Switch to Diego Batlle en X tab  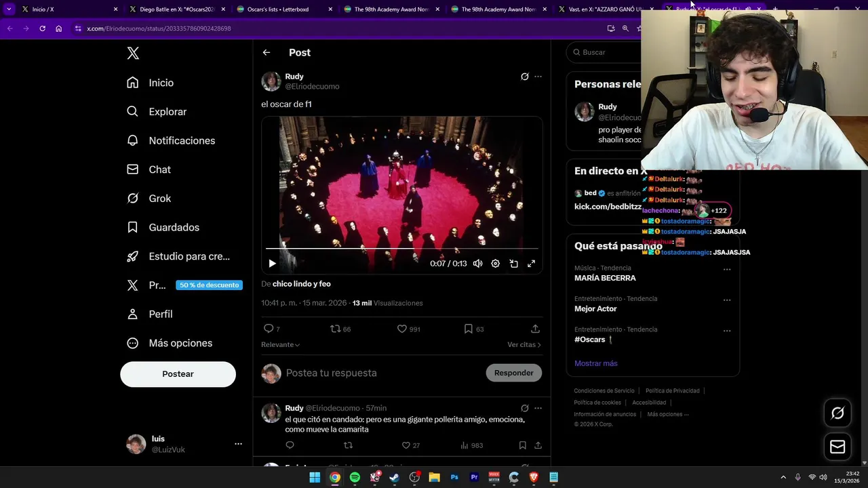click(176, 9)
